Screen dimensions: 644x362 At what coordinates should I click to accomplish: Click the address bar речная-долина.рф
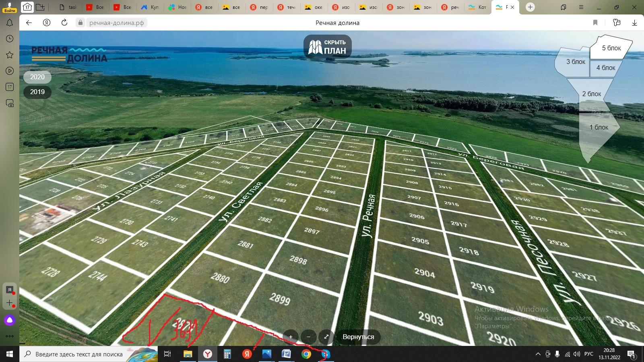116,23
